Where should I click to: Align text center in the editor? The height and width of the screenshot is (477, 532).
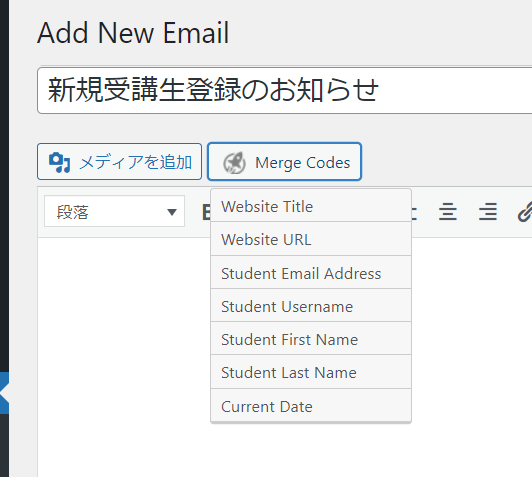coord(448,212)
